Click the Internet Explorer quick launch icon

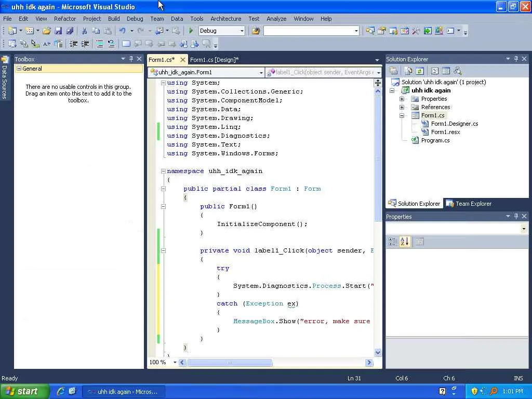click(61, 391)
